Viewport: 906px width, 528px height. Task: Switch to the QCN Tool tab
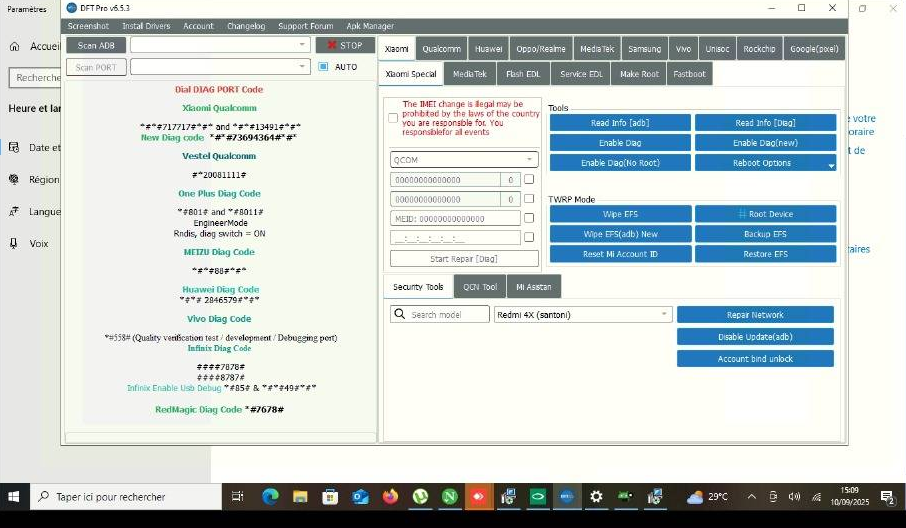pos(480,287)
